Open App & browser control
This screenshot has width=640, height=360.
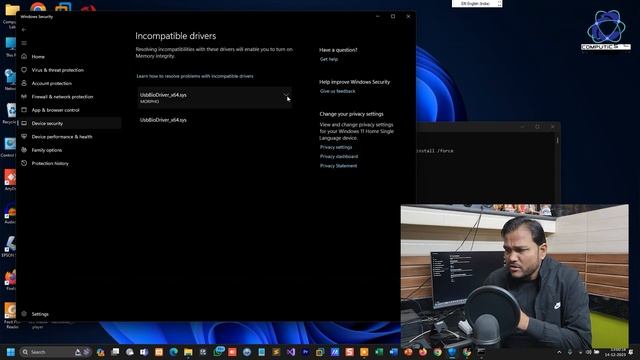point(56,110)
